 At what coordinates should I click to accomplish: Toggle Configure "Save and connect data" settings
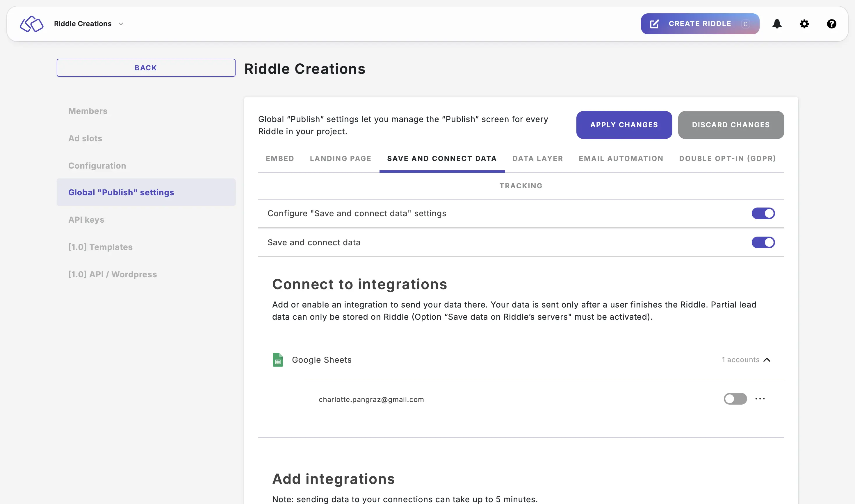(763, 213)
